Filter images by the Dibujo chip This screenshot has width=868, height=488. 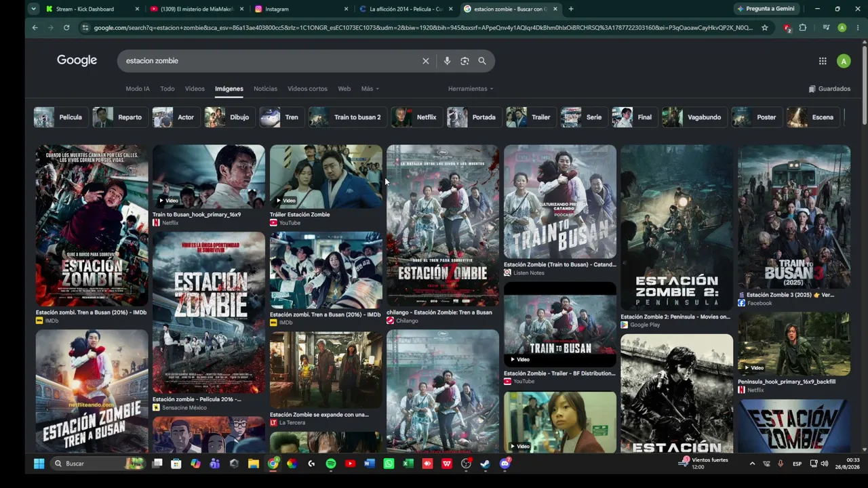[x=229, y=117]
